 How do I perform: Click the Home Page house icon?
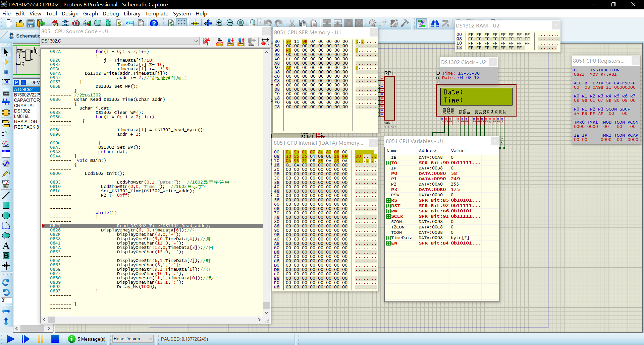pos(54,23)
